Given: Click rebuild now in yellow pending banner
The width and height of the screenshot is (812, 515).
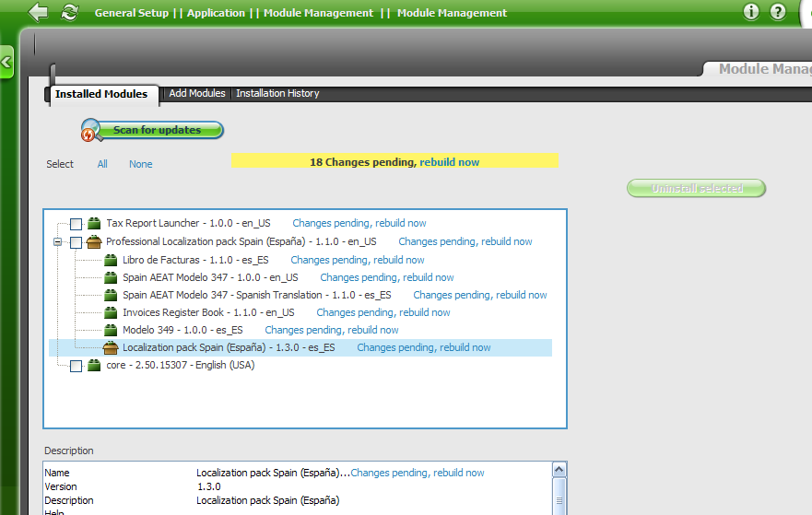Looking at the screenshot, I should 449,162.
